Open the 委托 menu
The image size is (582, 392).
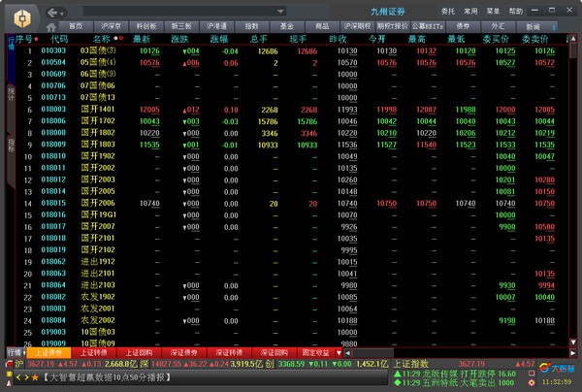point(447,11)
